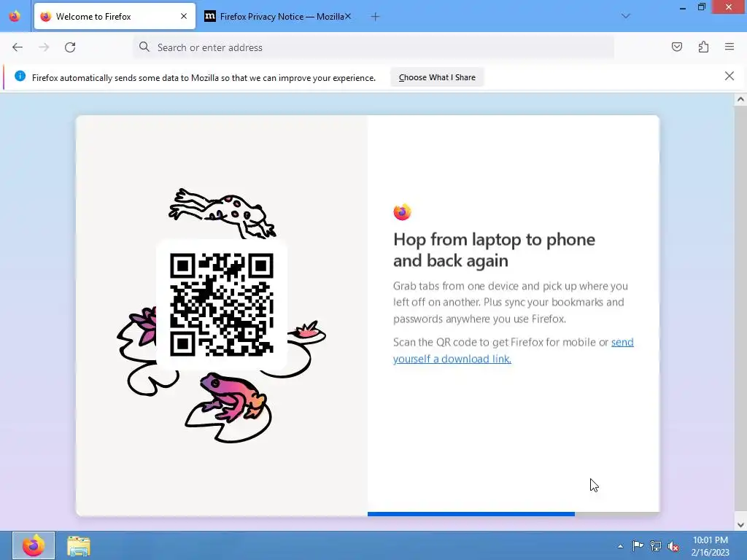Screen dimensions: 747x560
Task: Open the Firefox View pinned icon
Action: pyautogui.click(x=15, y=16)
